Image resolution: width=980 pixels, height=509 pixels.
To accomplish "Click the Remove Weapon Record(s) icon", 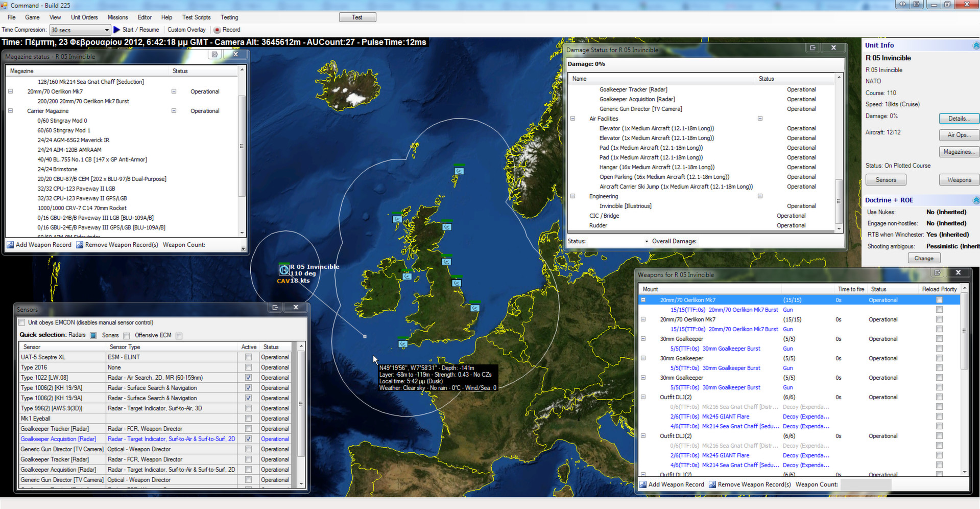I will [x=712, y=484].
